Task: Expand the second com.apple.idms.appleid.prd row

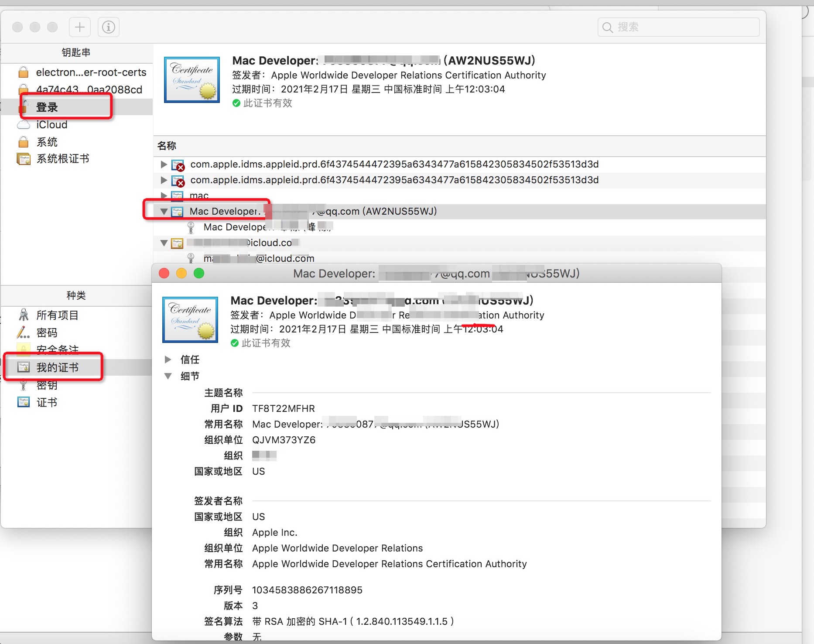Action: [x=164, y=180]
